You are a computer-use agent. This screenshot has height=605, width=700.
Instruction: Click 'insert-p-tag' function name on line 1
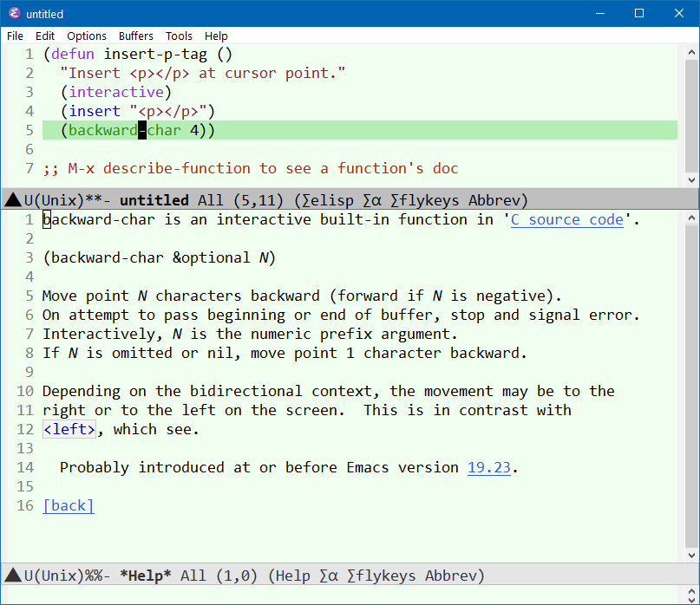pyautogui.click(x=155, y=54)
